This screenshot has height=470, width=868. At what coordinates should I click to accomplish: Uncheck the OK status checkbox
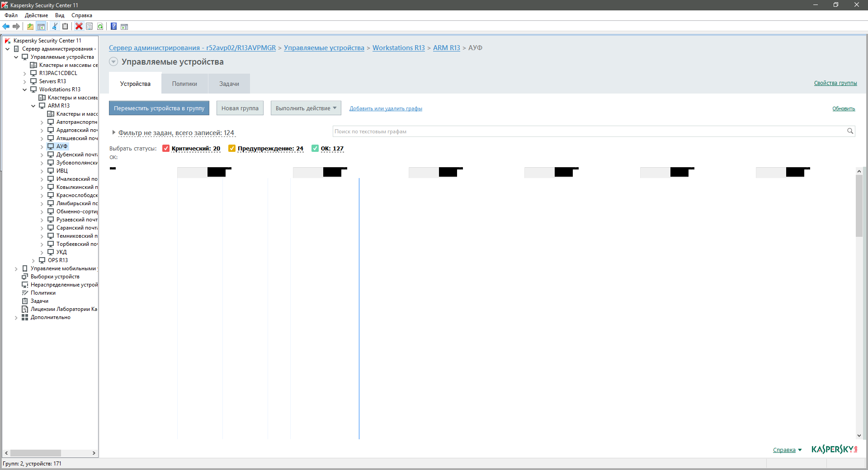[x=315, y=148]
